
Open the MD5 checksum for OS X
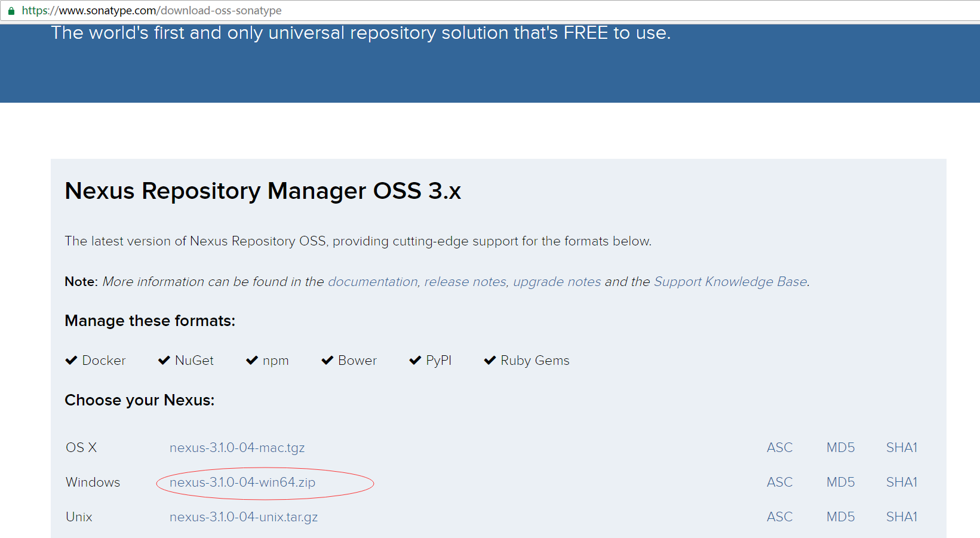[x=841, y=448]
